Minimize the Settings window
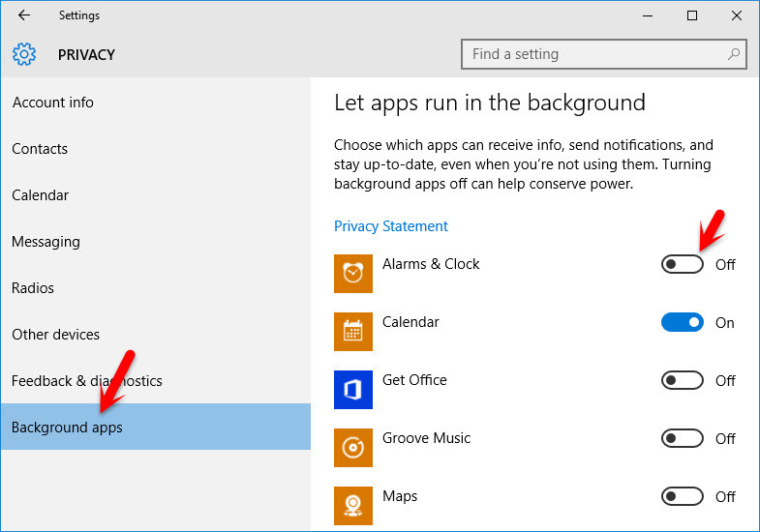The width and height of the screenshot is (760, 532). click(648, 15)
